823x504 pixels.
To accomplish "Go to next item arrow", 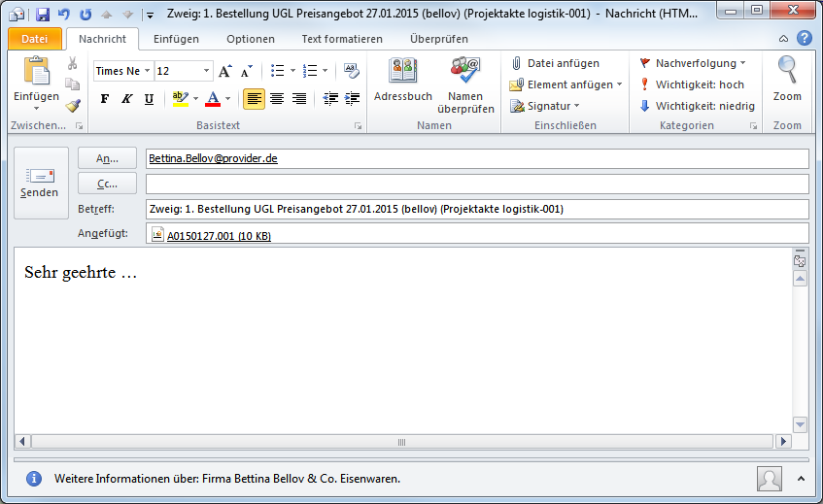I will pos(127,15).
